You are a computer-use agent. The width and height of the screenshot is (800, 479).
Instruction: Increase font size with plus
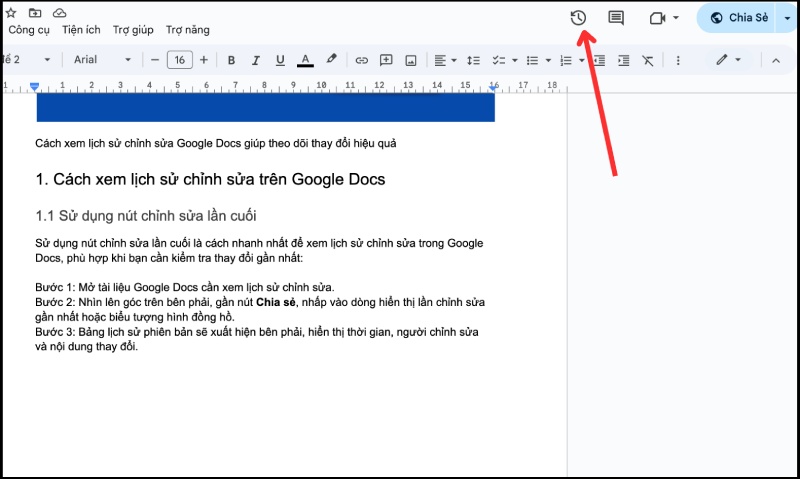point(204,60)
